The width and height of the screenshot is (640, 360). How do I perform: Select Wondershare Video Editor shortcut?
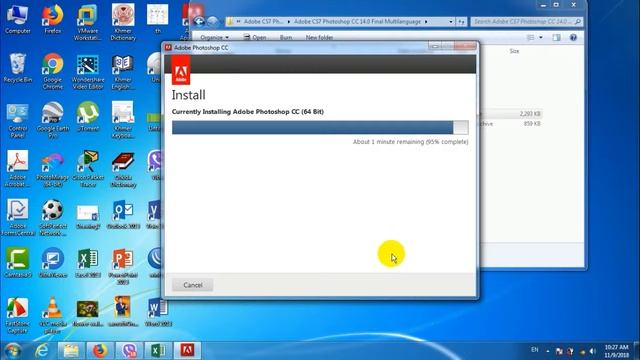click(87, 71)
